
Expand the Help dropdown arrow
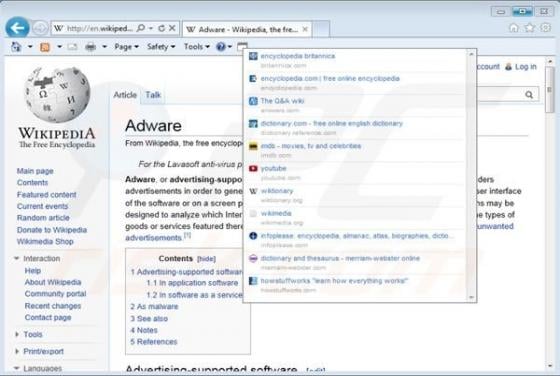230,47
